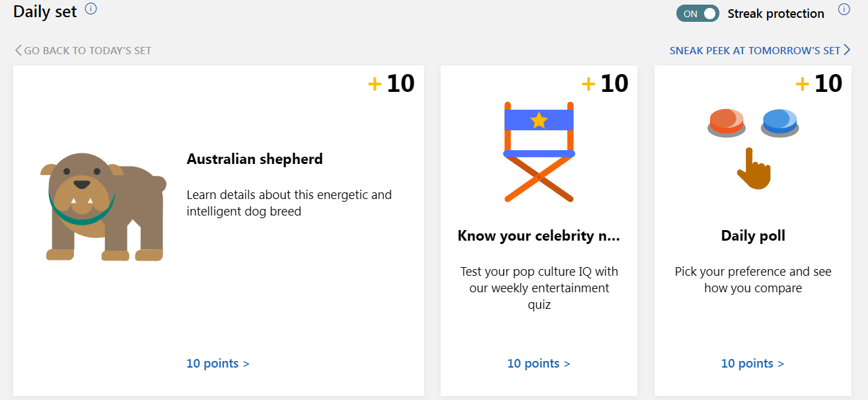The width and height of the screenshot is (868, 400).
Task: Expand tomorrow's set via the right chevron
Action: point(848,50)
